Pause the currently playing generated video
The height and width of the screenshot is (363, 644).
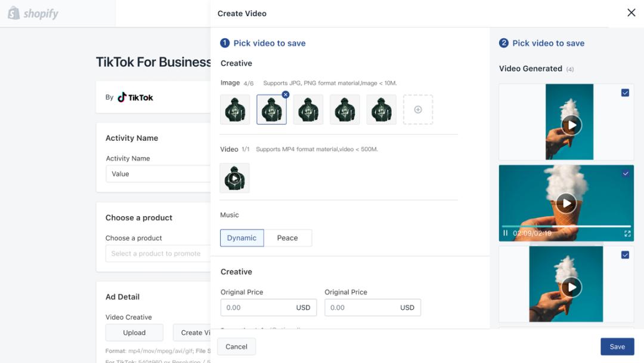point(506,233)
